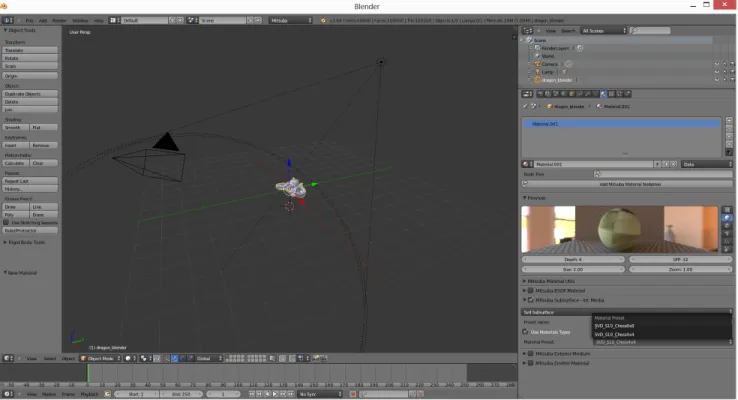Click the Camera object icon in outliner
The width and height of the screenshot is (738, 400).
click(537, 64)
